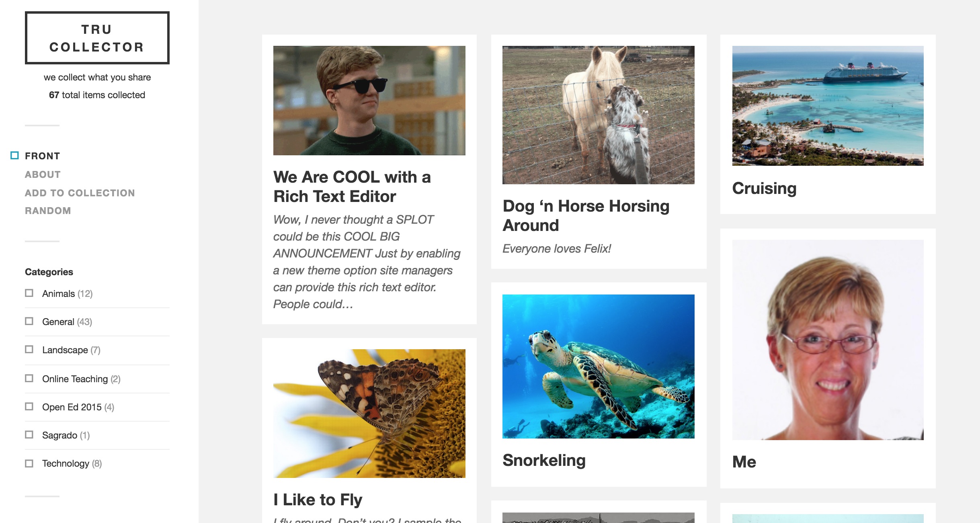
Task: Tick the General category checkbox
Action: coord(29,321)
